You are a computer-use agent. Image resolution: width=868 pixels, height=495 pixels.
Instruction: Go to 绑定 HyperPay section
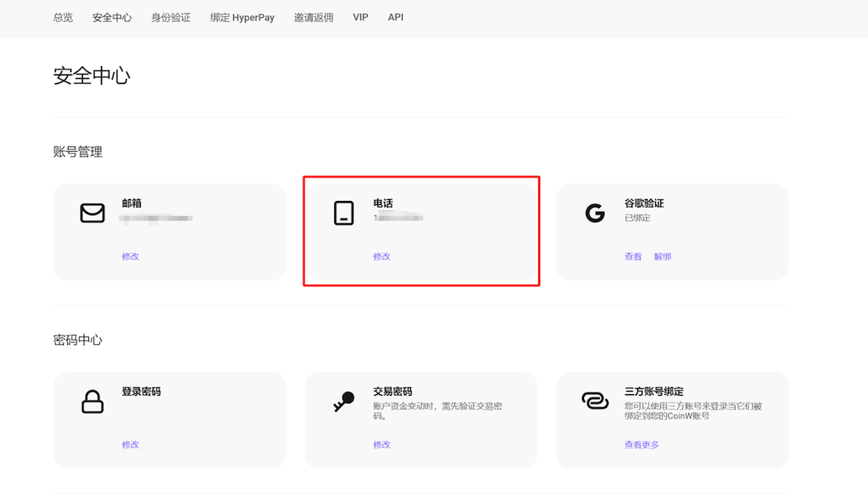(242, 17)
